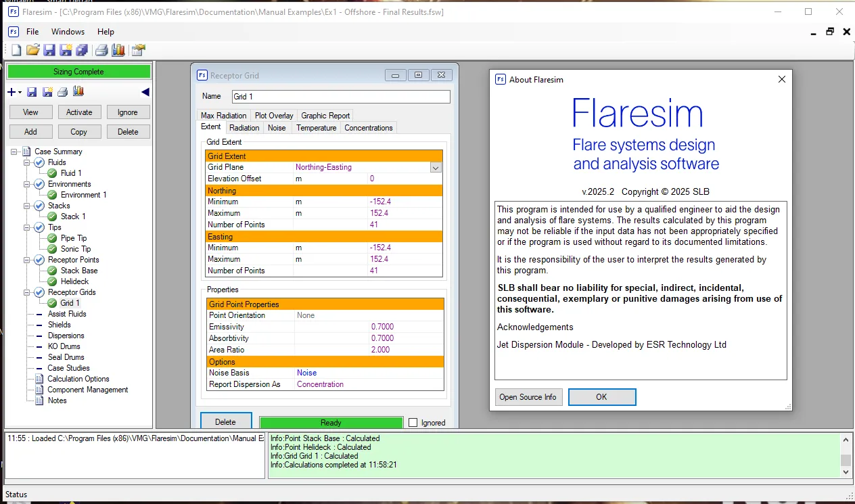Click the save icon in the case panel toolbar

tap(32, 92)
